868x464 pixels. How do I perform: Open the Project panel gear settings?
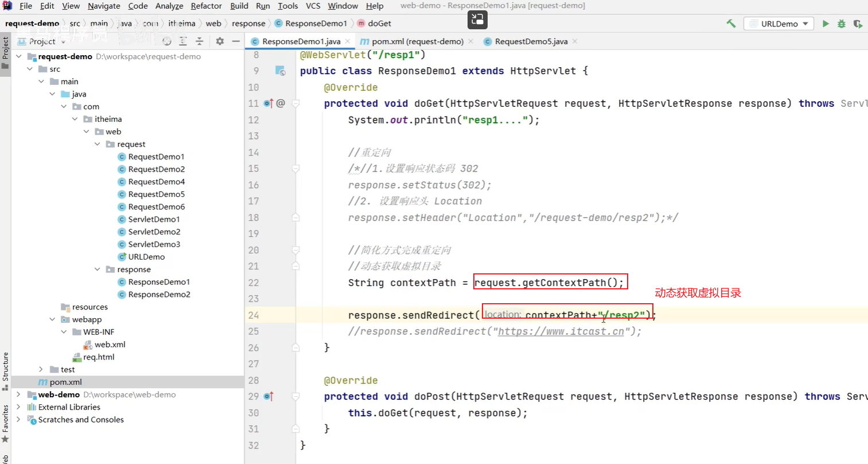(220, 41)
